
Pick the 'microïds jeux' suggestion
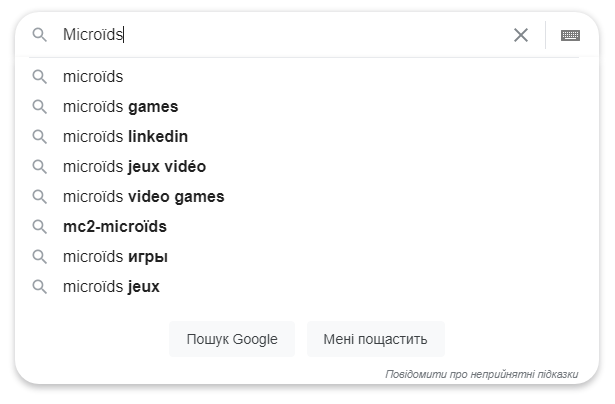click(111, 287)
